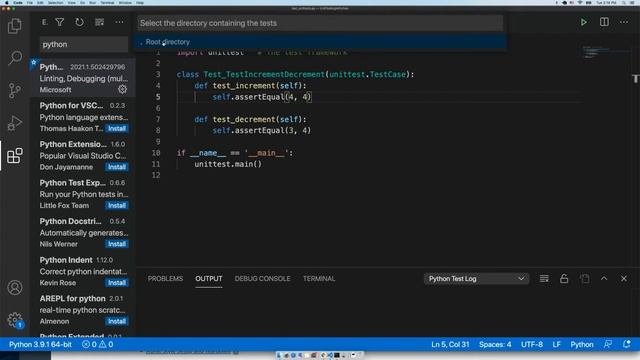Open the Accounts icon in activity bar

[15, 287]
